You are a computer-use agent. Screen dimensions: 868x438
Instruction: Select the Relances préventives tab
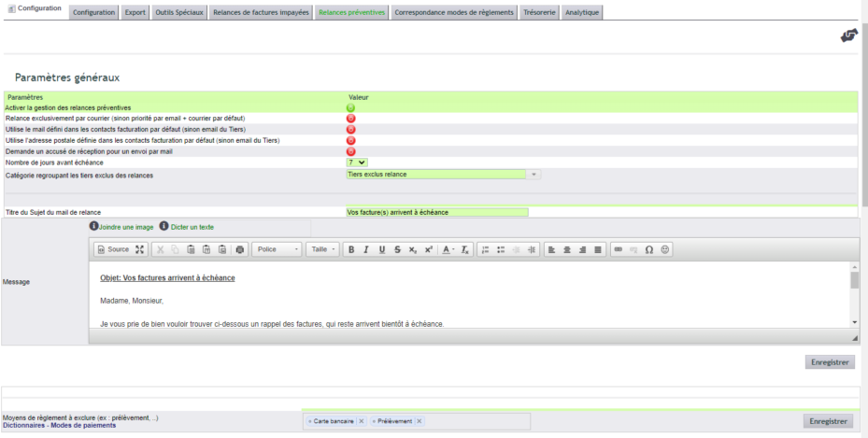point(351,12)
